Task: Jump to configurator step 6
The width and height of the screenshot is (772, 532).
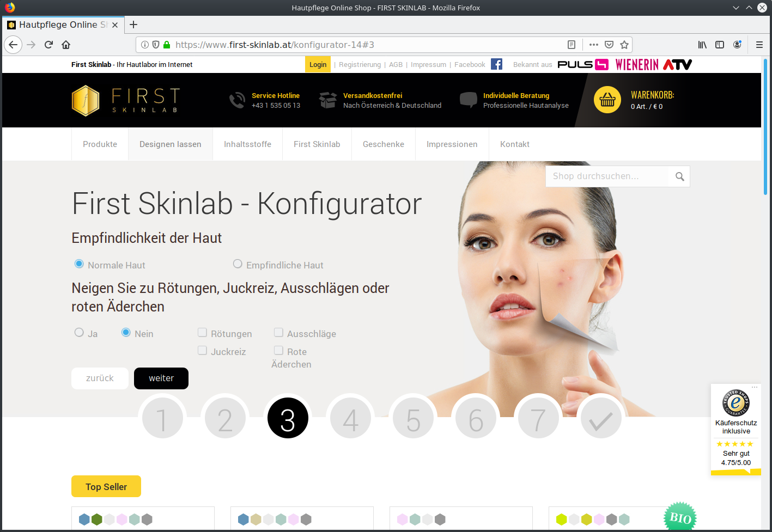Action: 476,418
